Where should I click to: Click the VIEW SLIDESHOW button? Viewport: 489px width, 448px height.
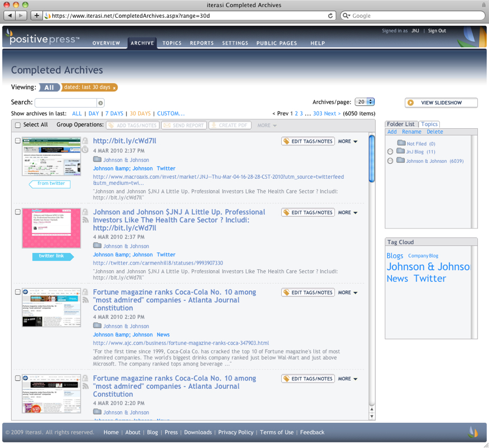pos(441,103)
